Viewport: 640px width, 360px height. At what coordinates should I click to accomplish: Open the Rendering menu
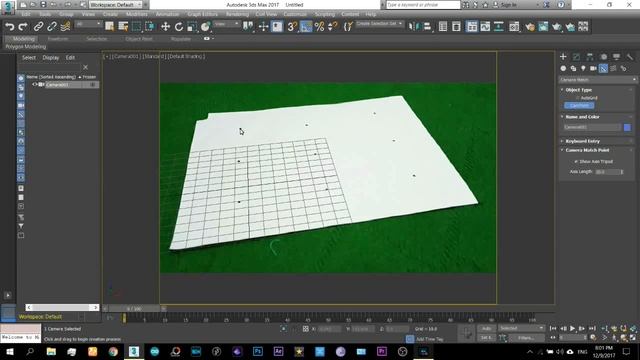point(237,14)
